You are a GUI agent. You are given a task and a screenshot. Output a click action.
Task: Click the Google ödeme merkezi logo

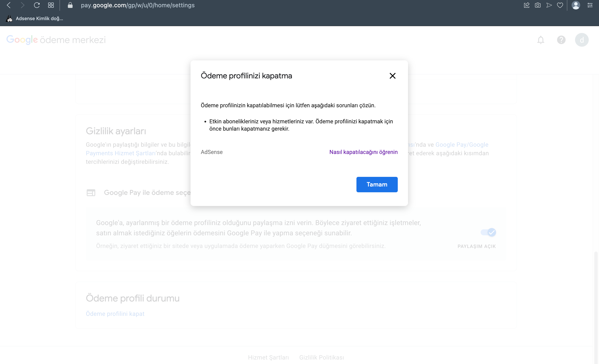[x=56, y=40]
